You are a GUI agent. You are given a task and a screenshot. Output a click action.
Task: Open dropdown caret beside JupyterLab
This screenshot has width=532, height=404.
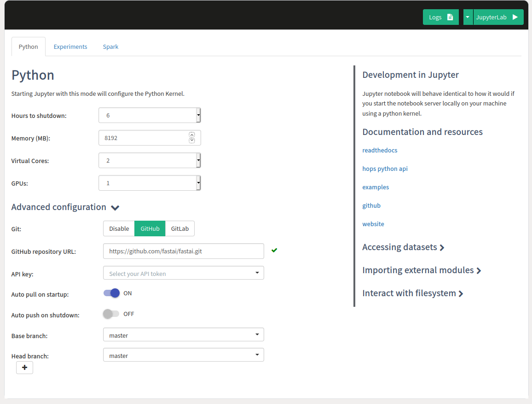point(468,17)
